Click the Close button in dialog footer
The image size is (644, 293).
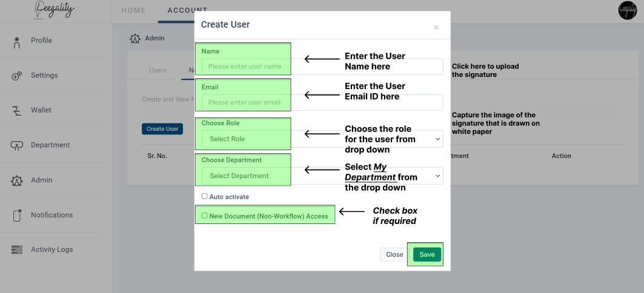point(394,254)
